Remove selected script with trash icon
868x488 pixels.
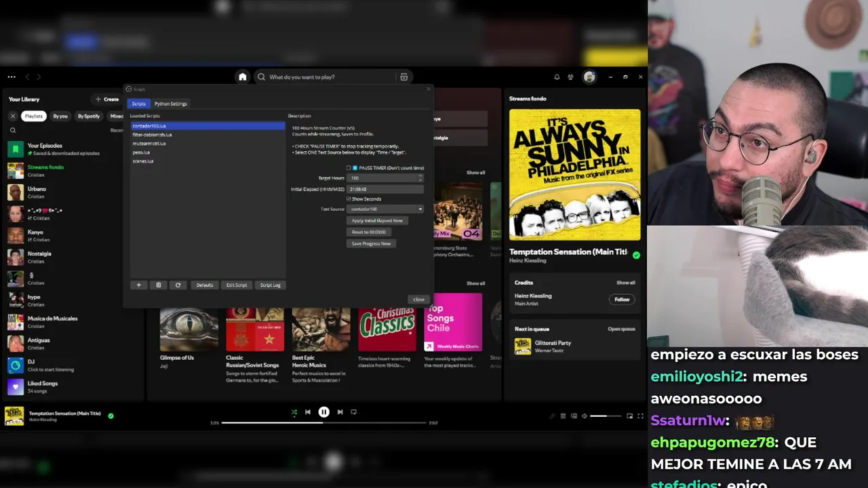coord(159,285)
